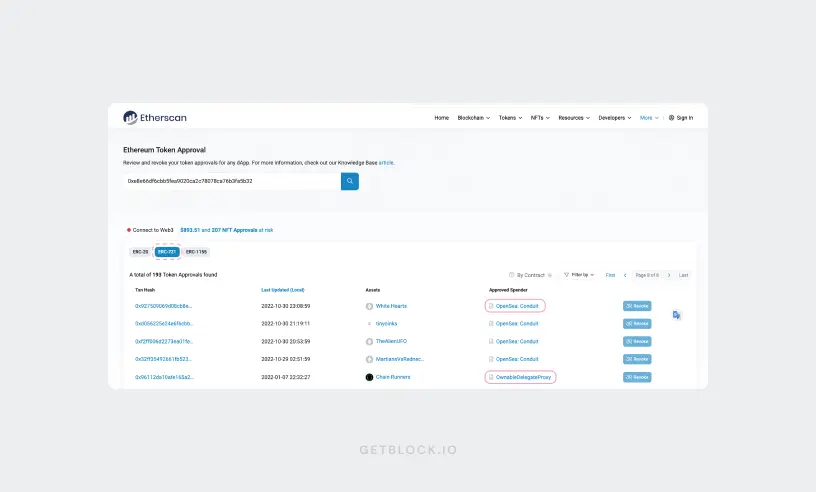This screenshot has height=492, width=816.
Task: Open transaction hash starting 0x96112da1
Action: (164, 377)
